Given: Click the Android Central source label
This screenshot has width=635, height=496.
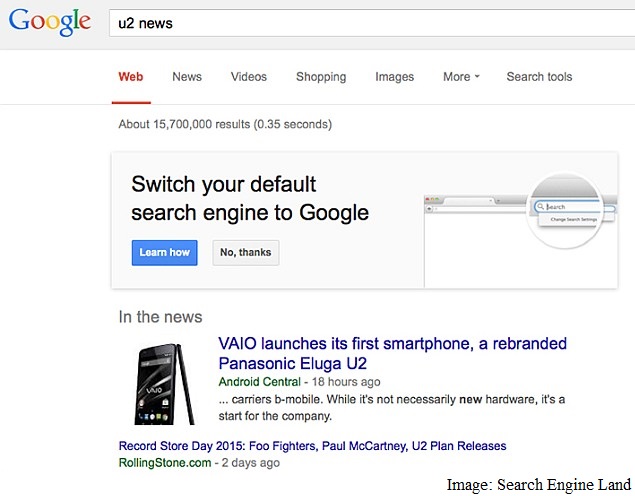Looking at the screenshot, I should (x=260, y=381).
